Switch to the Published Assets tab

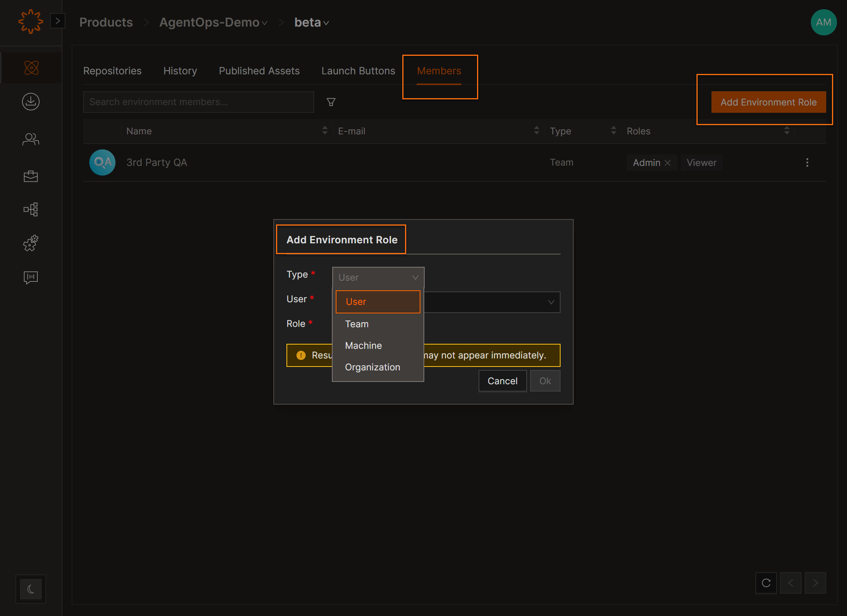(259, 71)
